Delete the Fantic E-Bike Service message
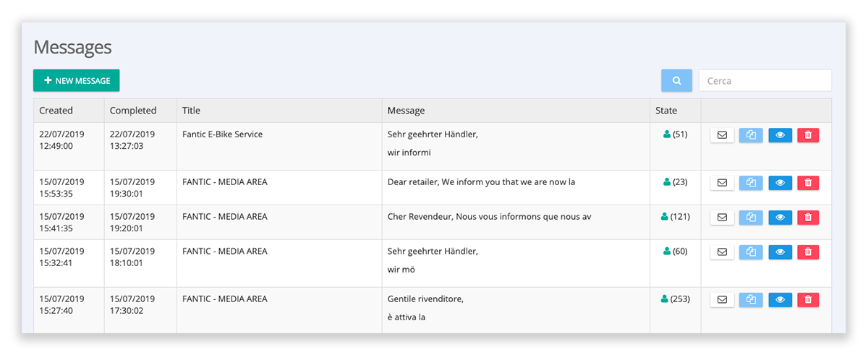Viewport: 868px width, 360px height. click(808, 135)
